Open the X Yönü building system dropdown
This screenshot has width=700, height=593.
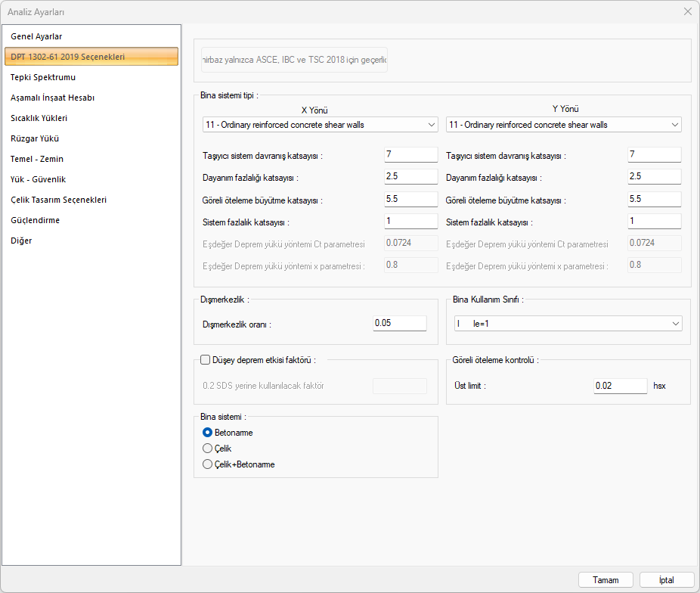click(x=320, y=125)
